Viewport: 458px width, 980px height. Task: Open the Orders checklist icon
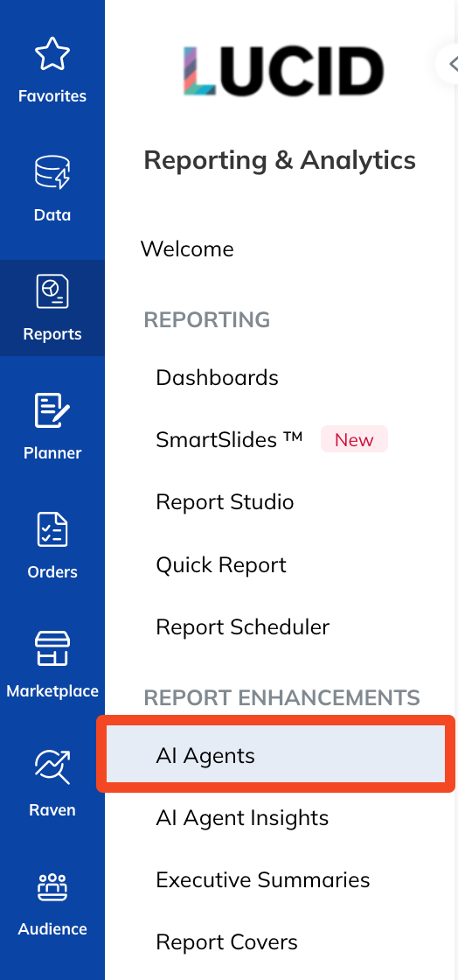pyautogui.click(x=52, y=529)
